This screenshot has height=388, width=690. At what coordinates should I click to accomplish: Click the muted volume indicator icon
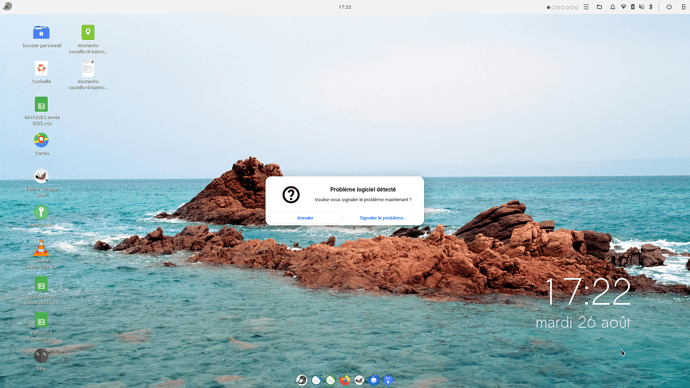pyautogui.click(x=642, y=7)
